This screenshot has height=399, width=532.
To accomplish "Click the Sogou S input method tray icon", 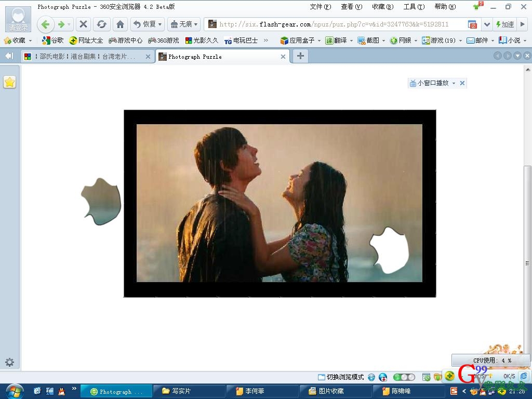I will point(454,391).
